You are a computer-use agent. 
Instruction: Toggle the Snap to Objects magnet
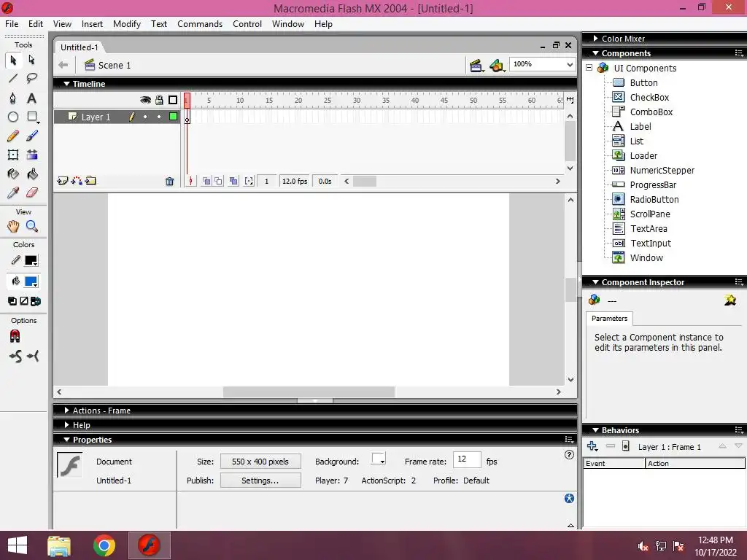click(15, 337)
